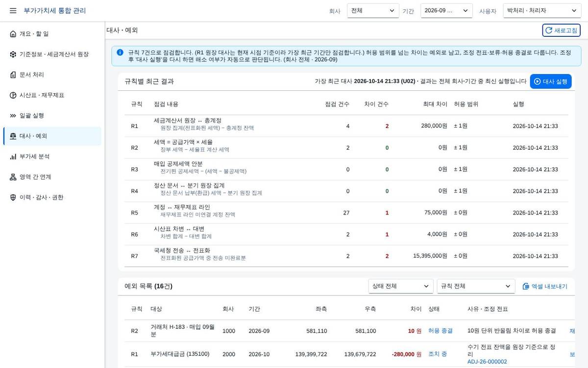Select rule row R4 정산 문서 ↔ 분기 원장 집계
The image size is (588, 368).
tap(346, 191)
